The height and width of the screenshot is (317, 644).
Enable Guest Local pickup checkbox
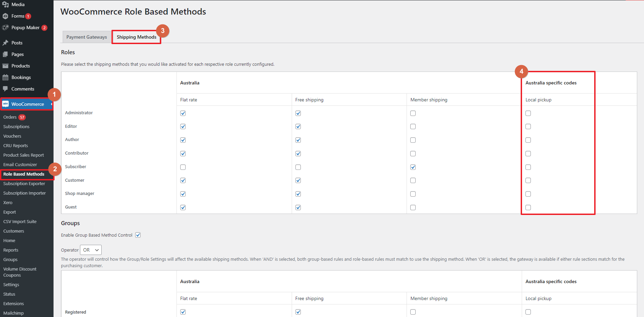[x=528, y=207]
